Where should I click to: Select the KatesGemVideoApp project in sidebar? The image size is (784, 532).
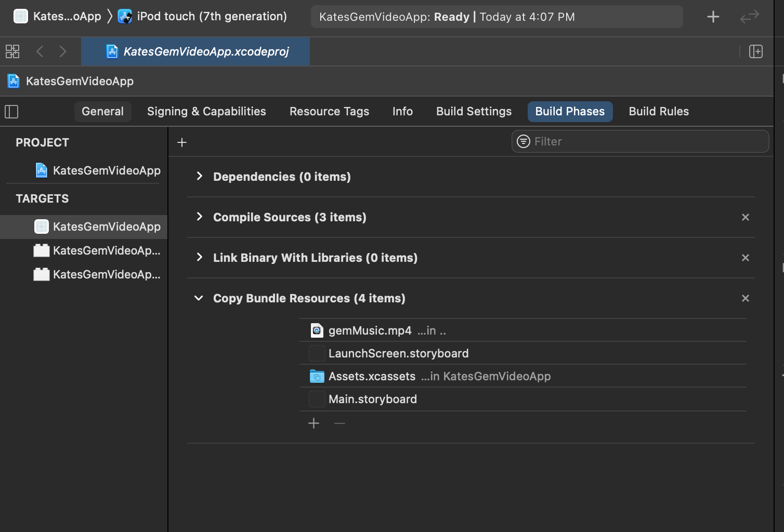[106, 170]
